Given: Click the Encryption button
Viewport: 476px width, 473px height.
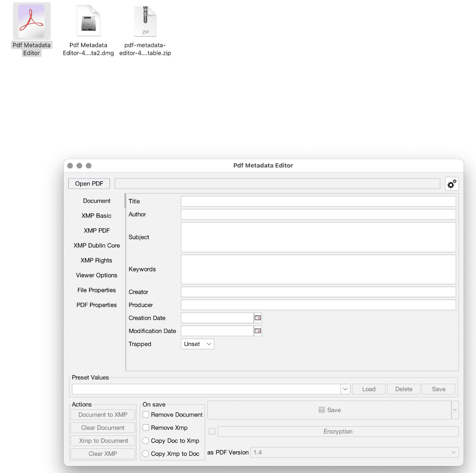Looking at the screenshot, I should tap(338, 431).
